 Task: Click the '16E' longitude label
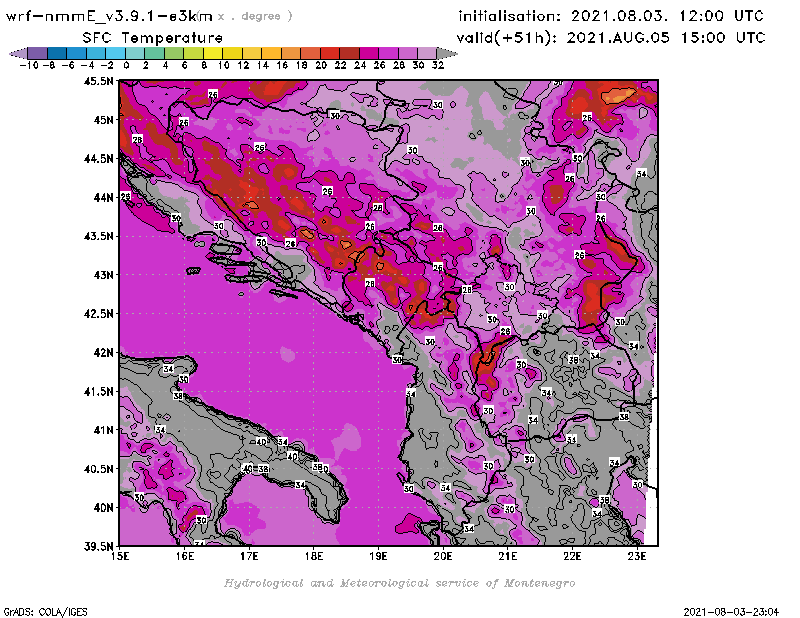[x=185, y=556]
